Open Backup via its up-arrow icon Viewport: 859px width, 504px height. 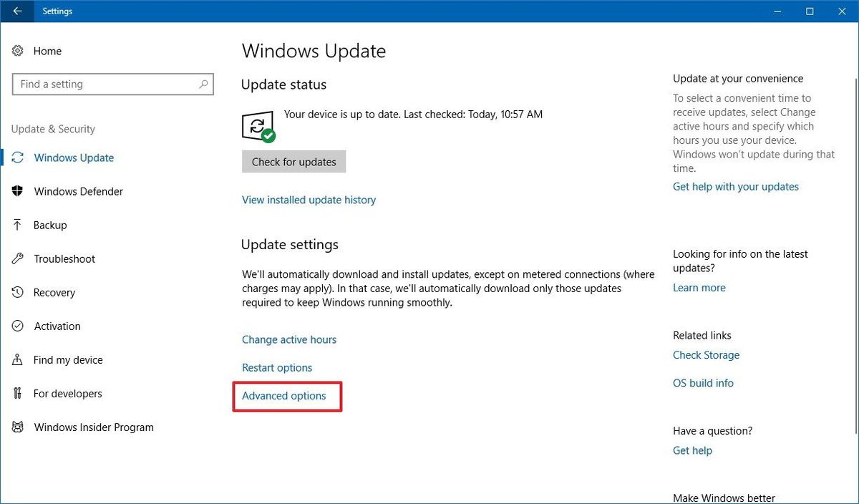point(17,225)
